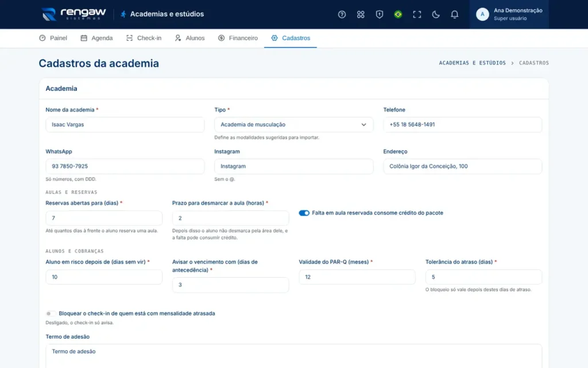Click hint 'Desligado, o check-in só avisa.'
Screen dimensions: 588x368
coord(79,323)
